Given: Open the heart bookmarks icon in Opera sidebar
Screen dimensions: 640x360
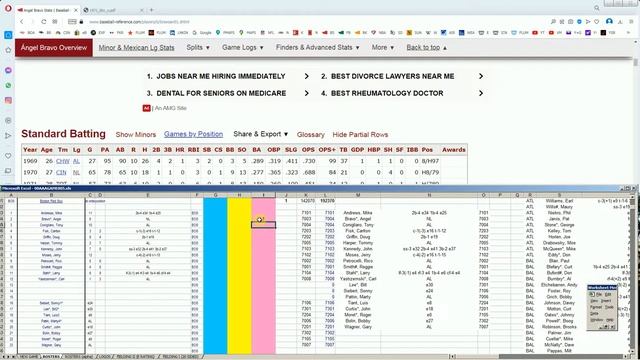Looking at the screenshot, I should 8,156.
